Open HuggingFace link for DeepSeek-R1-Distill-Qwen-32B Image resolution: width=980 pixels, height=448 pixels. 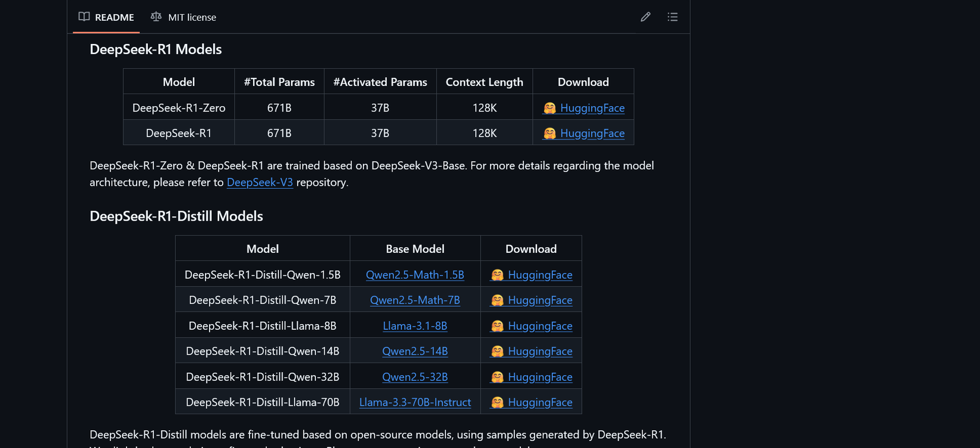pyautogui.click(x=532, y=377)
